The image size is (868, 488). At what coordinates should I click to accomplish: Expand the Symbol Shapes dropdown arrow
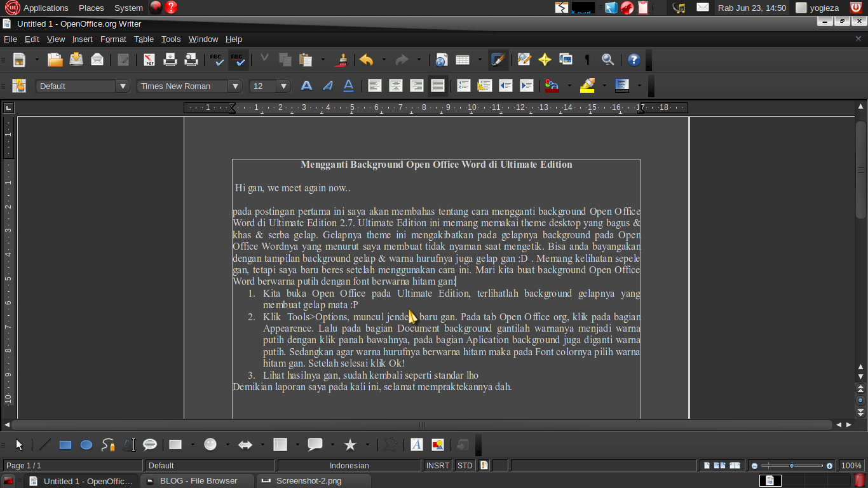(x=227, y=445)
